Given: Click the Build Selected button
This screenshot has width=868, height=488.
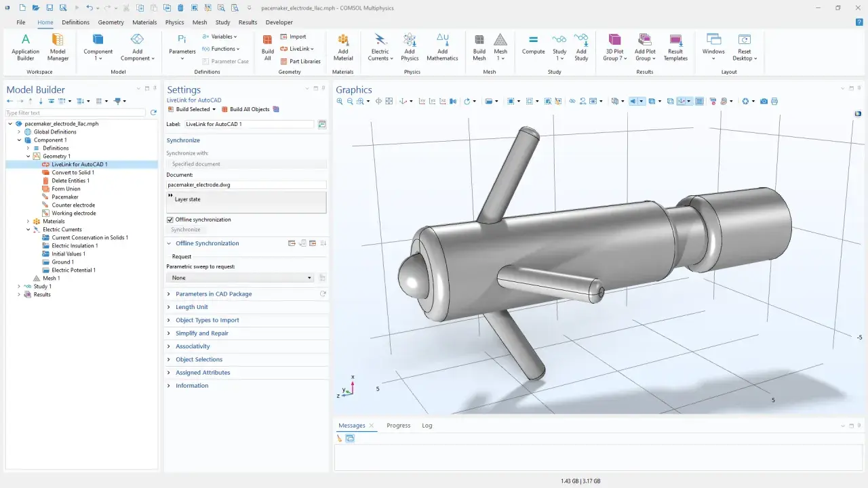Looking at the screenshot, I should click(189, 109).
